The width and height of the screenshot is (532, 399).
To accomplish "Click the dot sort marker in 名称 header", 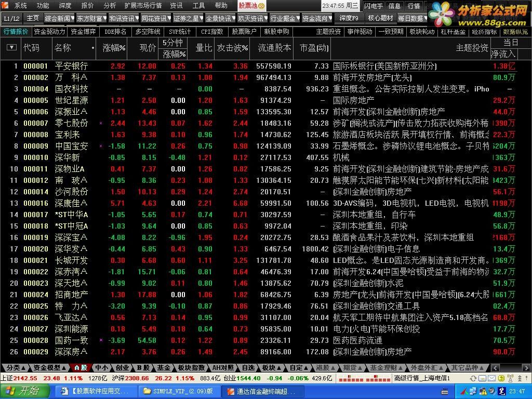I will click(93, 48).
